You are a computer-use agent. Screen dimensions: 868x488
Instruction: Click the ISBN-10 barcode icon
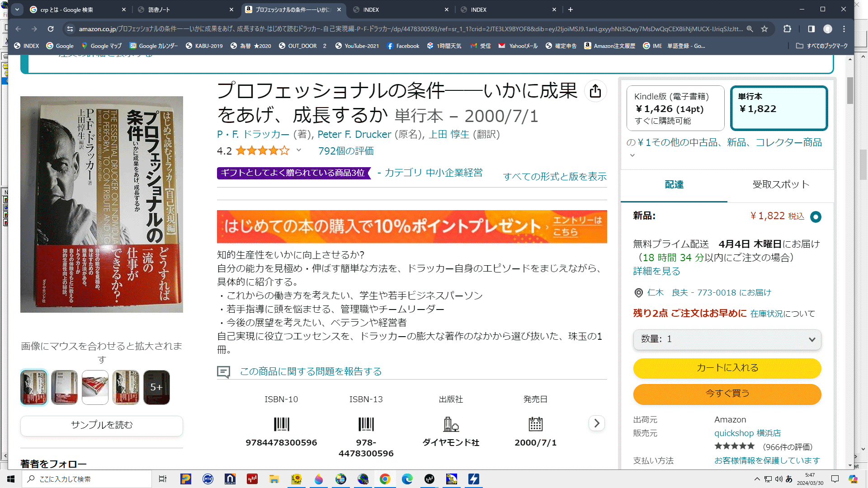(x=281, y=424)
